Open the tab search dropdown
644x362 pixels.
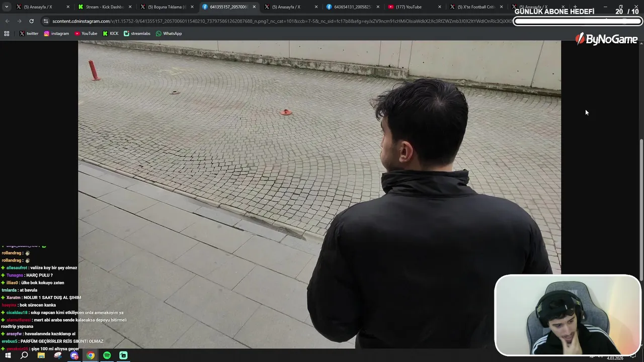pyautogui.click(x=7, y=7)
